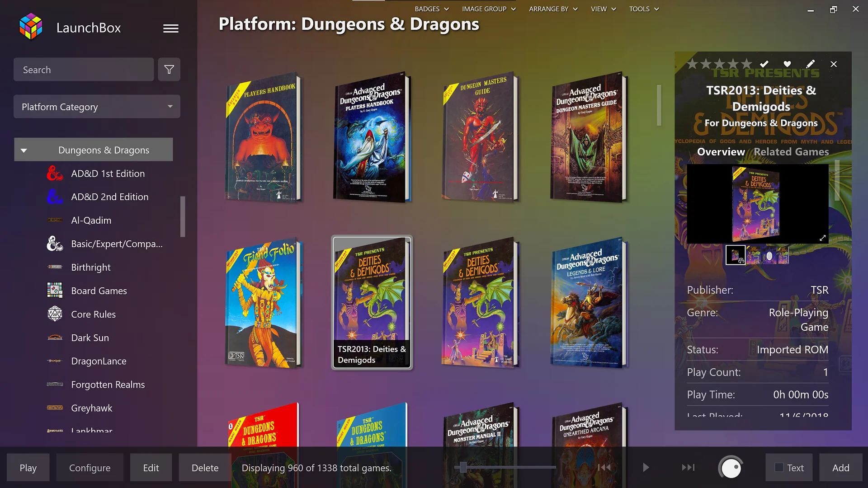Viewport: 868px width, 488px height.
Task: Open the TOOLS dropdown menu
Action: [644, 9]
